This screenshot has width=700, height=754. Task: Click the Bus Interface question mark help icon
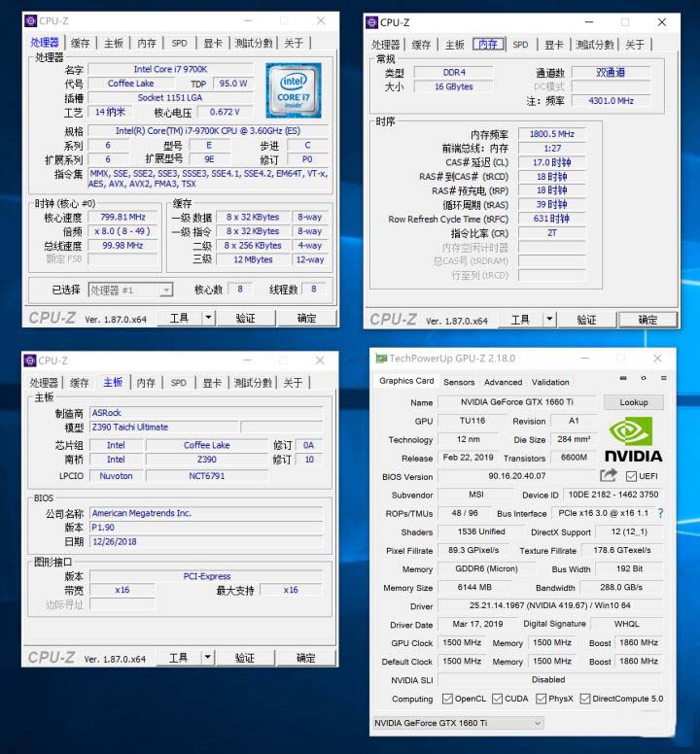[660, 513]
